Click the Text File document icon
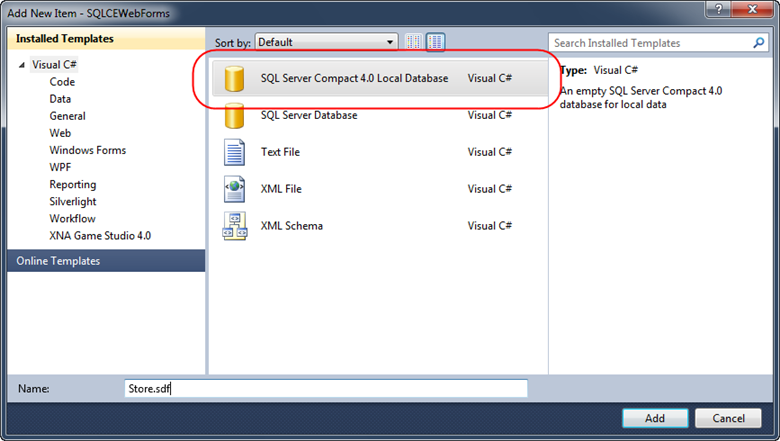 pos(234,152)
